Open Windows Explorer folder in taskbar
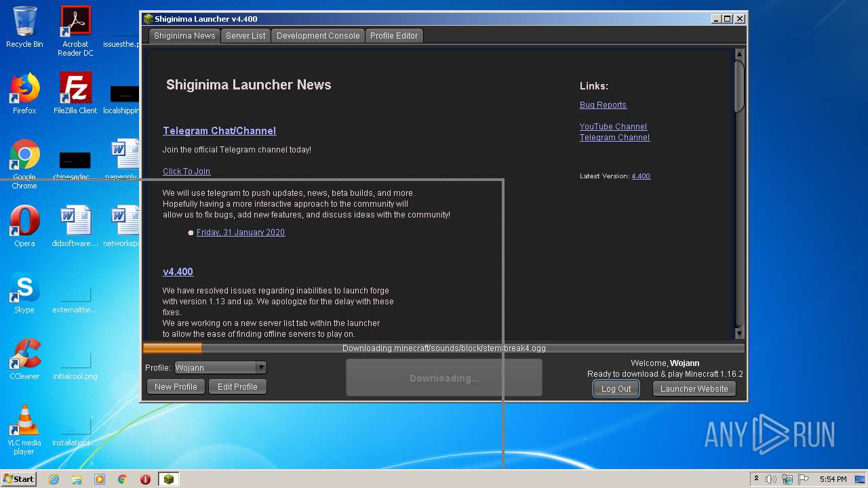This screenshot has width=868, height=488. click(x=77, y=479)
